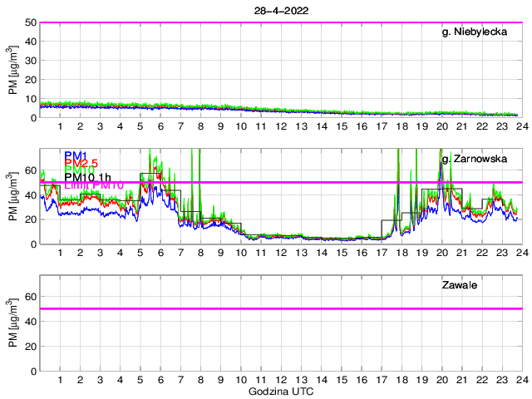The image size is (532, 399).
Task: Click the magenta limit line in Zawale chart
Action: 281,308
